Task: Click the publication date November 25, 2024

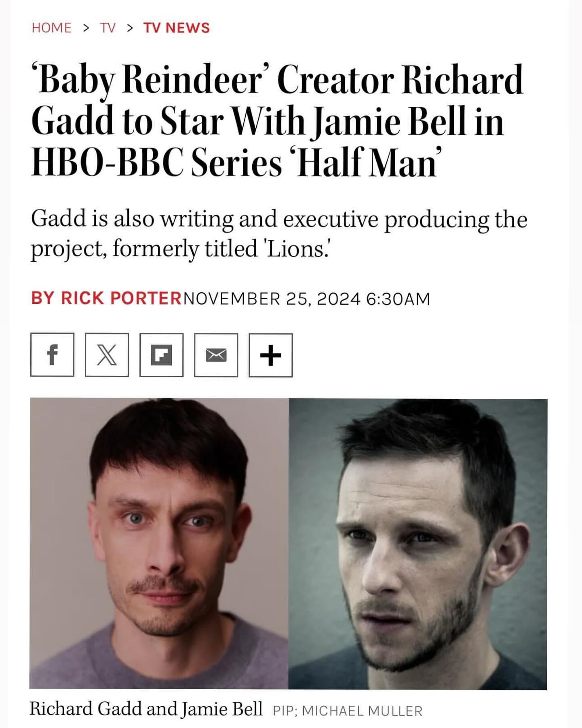Action: pyautogui.click(x=272, y=298)
